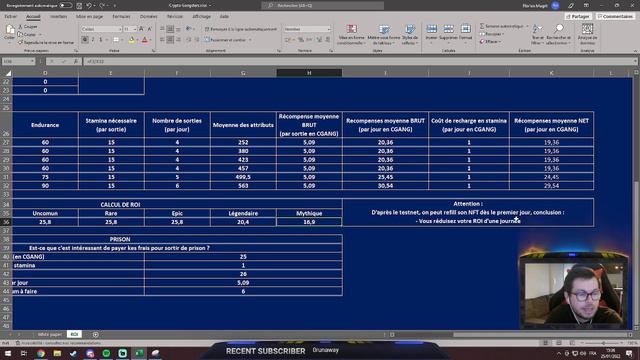Open the Windows Start button

(8, 353)
